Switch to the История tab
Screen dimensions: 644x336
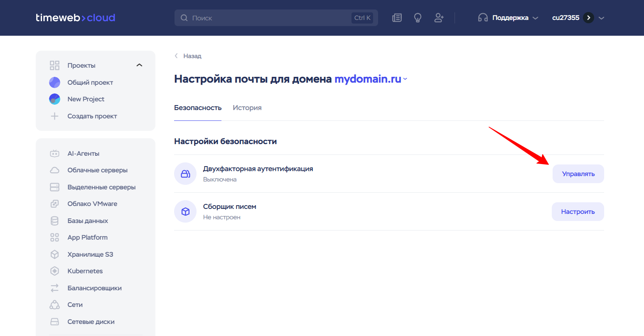(247, 108)
